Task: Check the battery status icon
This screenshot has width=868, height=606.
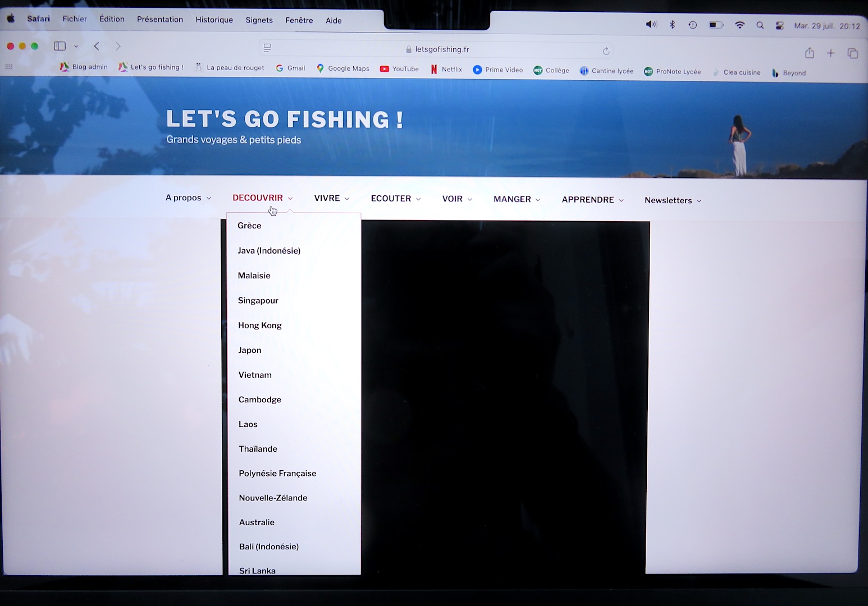Action: 716,25
